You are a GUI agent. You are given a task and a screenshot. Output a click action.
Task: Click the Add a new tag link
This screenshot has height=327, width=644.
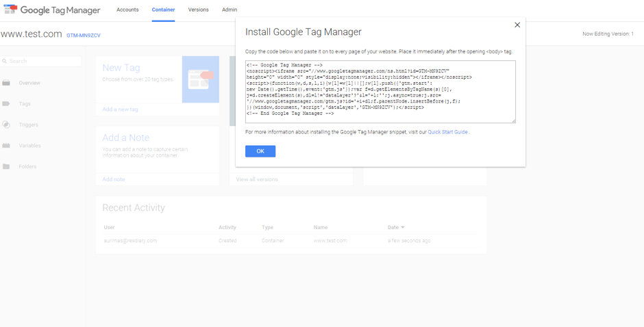120,109
